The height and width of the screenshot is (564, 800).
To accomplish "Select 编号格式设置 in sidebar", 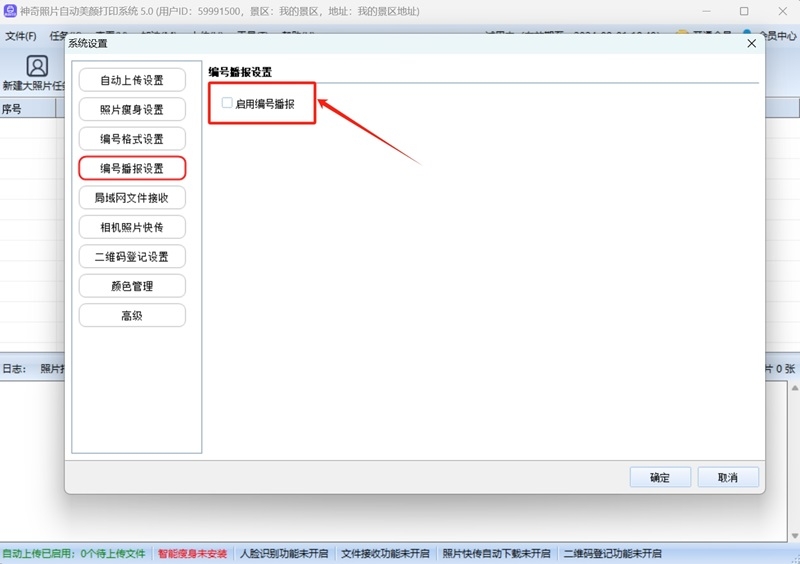I will pyautogui.click(x=132, y=139).
